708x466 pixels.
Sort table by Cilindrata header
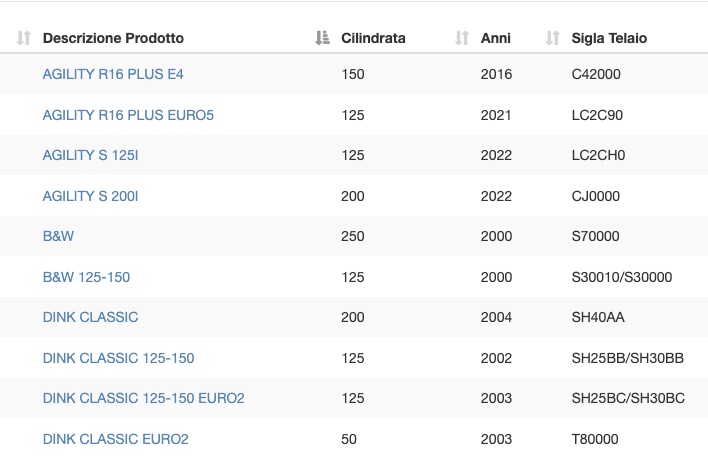tap(373, 38)
